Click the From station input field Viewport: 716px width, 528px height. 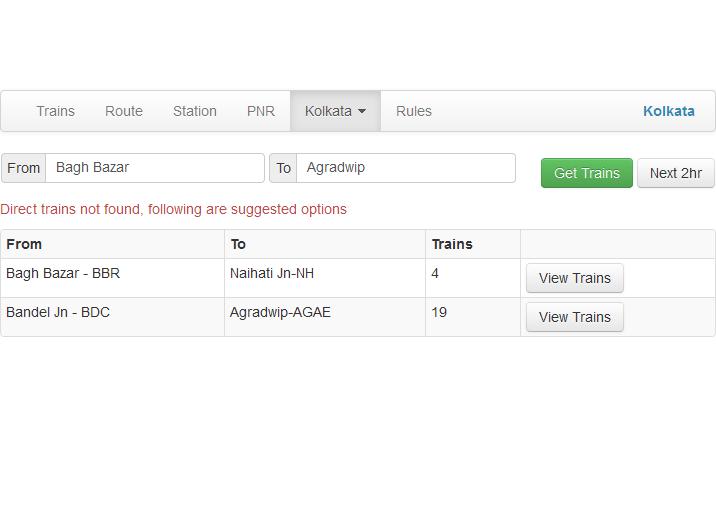point(155,168)
